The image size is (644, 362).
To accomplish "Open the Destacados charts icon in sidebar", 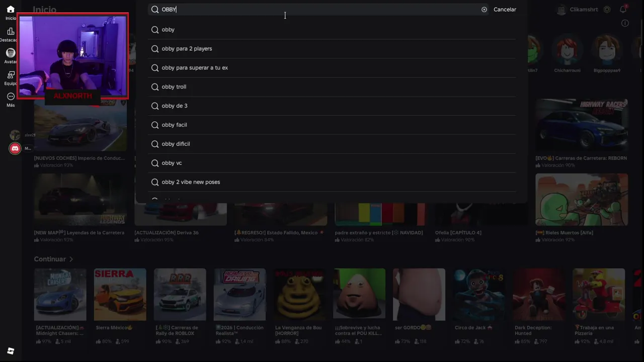I will [x=11, y=31].
